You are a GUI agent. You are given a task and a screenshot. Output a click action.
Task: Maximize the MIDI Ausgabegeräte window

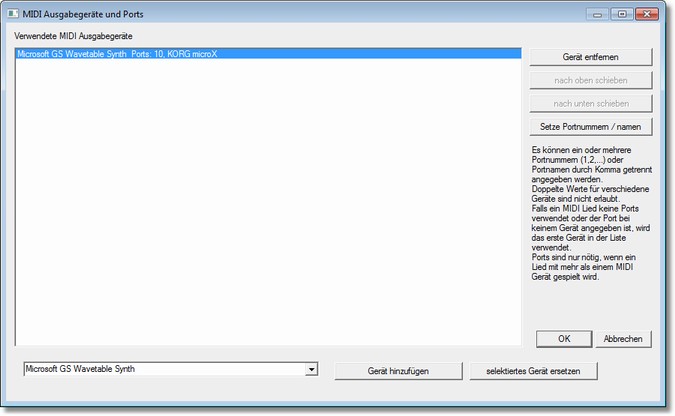(x=620, y=14)
